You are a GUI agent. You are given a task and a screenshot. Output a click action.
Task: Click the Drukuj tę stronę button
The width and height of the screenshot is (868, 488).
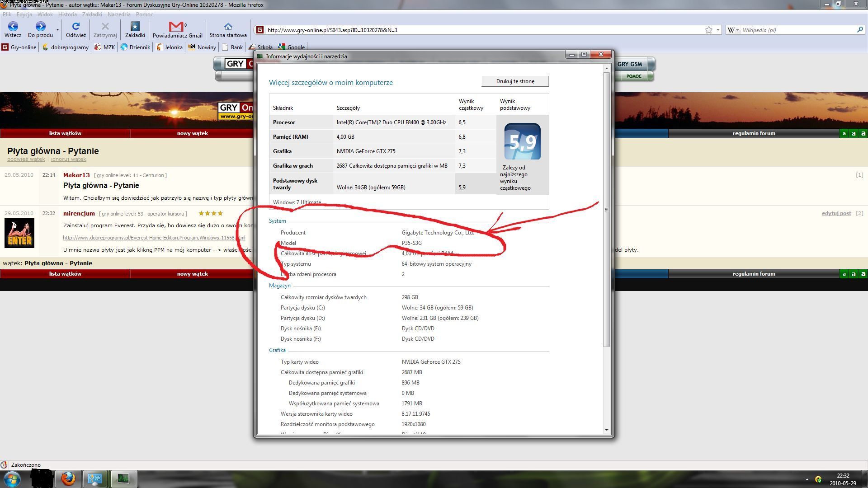click(515, 81)
